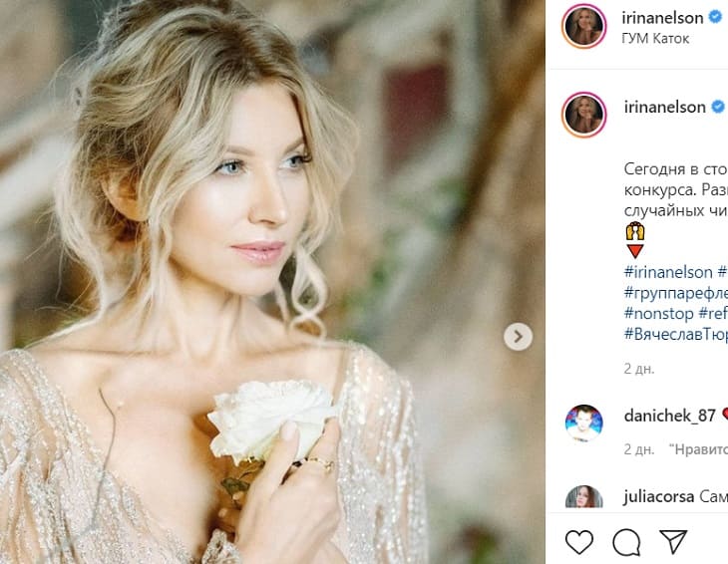728x564 pixels.
Task: Open the #nonstop hashtag
Action: tap(658, 313)
